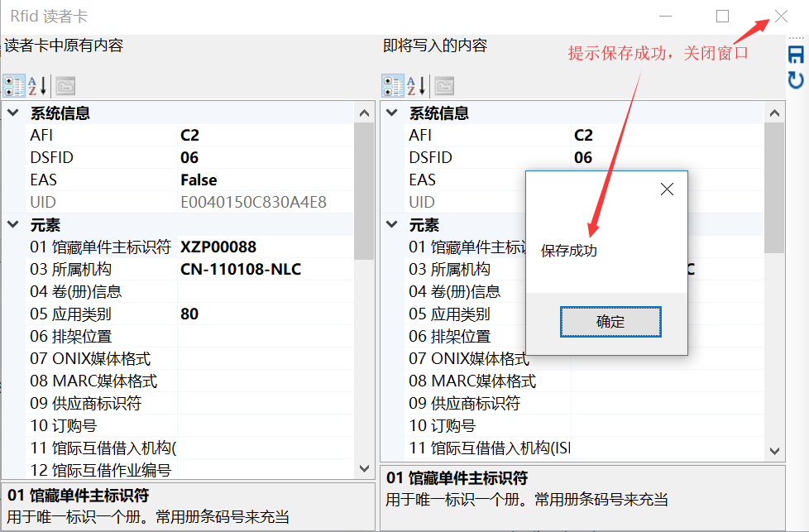Select 09 供应商标识符 row in right panel

click(584, 404)
